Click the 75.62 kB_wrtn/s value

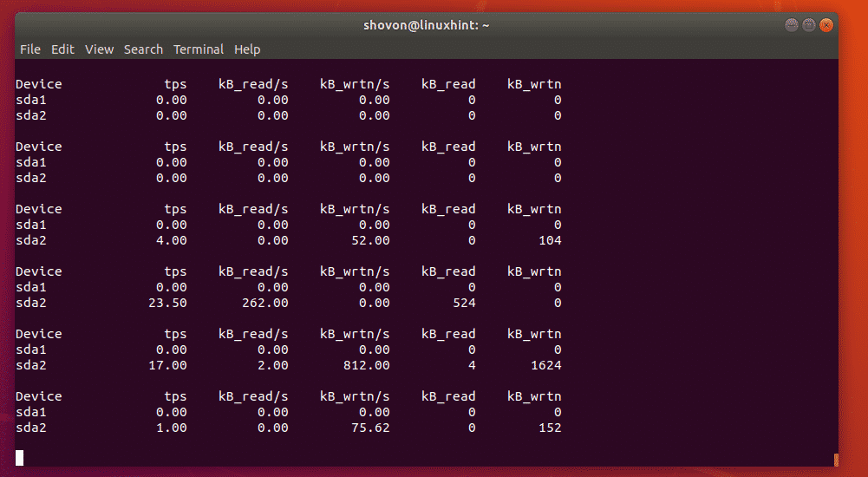tap(369, 428)
